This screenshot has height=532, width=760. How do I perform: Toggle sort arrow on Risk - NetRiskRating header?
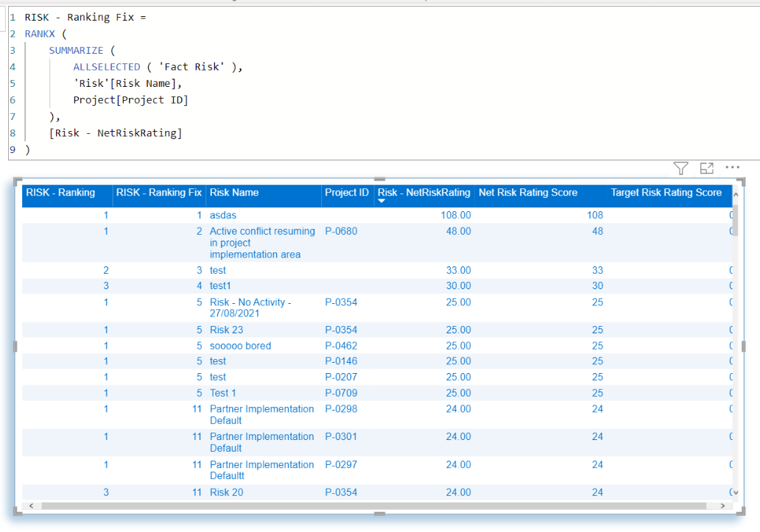(381, 201)
